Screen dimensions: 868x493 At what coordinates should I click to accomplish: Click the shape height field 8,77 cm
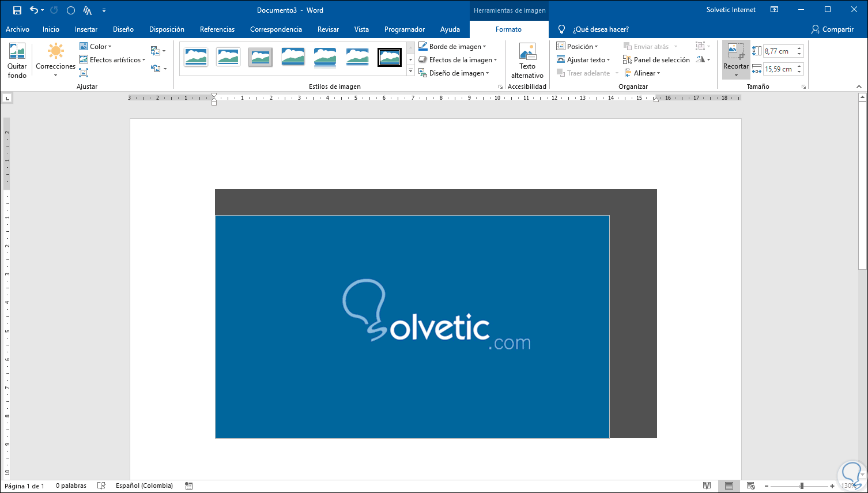tap(780, 51)
